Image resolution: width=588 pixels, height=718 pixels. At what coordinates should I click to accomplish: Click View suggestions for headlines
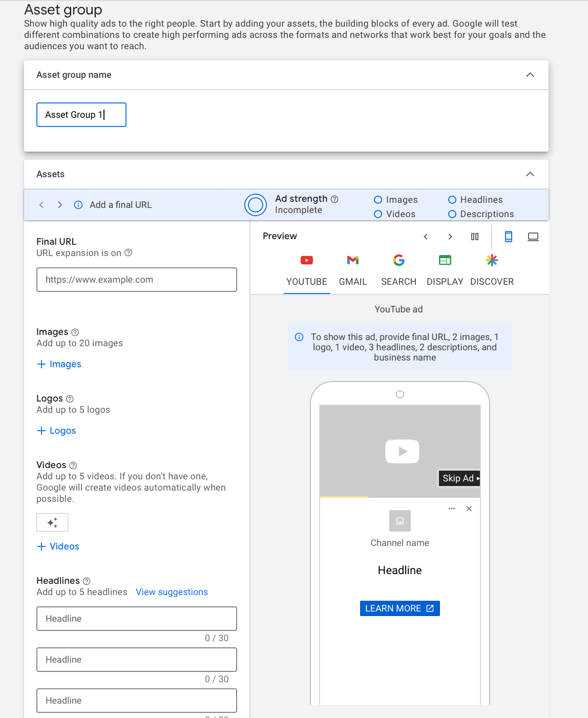(x=172, y=592)
